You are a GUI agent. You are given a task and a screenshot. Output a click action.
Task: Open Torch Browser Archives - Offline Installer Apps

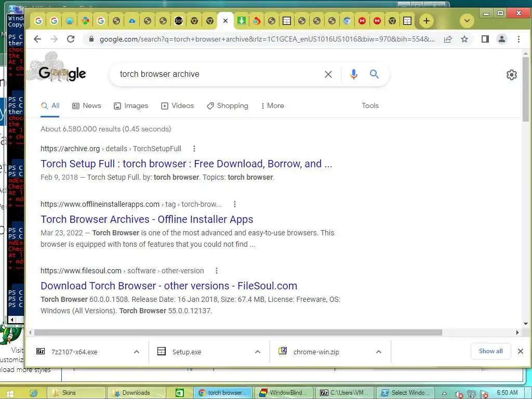[147, 220]
